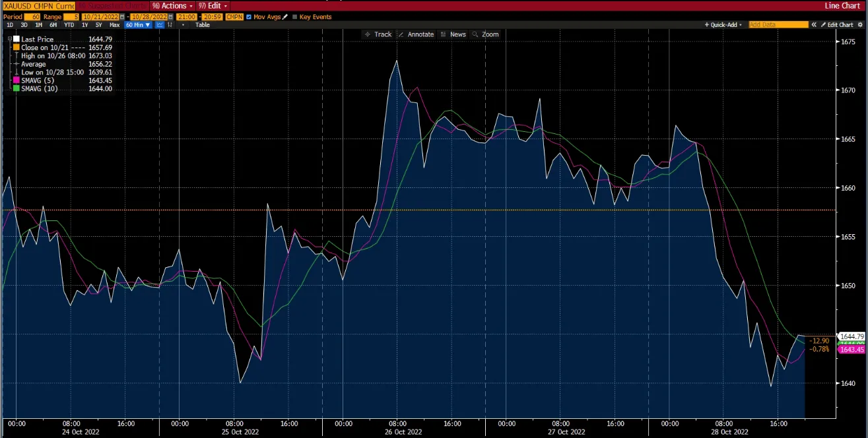
Task: Open the Quick-Add dropdown
Action: [723, 25]
